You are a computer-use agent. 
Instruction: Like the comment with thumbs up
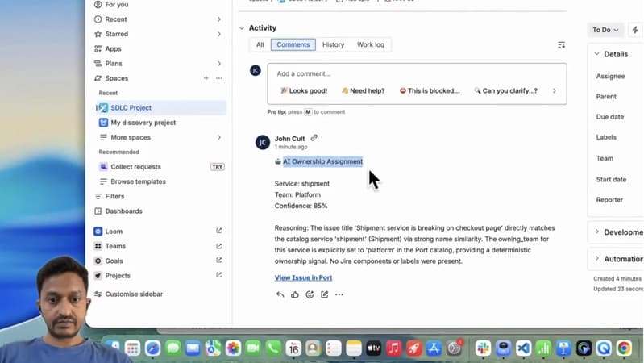coord(295,294)
